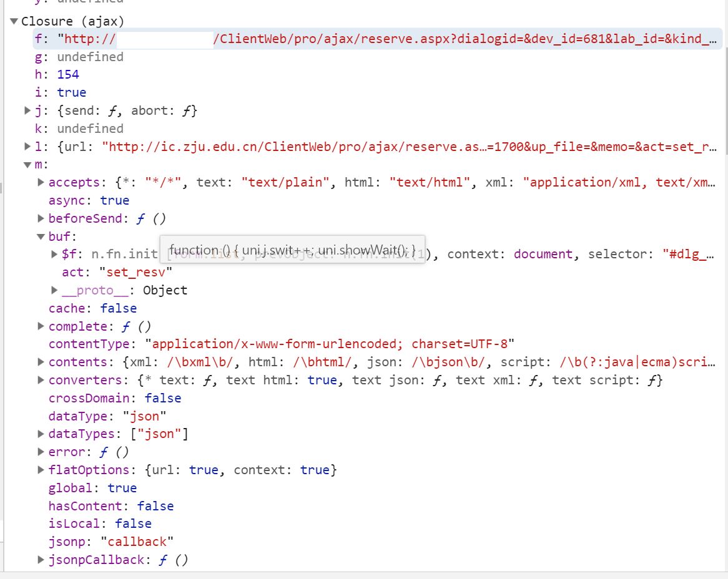This screenshot has width=728, height=579.
Task: Expand the contents regex object
Action: pos(41,362)
